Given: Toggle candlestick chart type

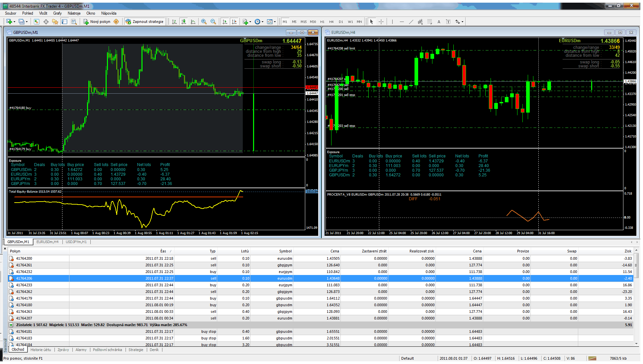Looking at the screenshot, I should [184, 22].
